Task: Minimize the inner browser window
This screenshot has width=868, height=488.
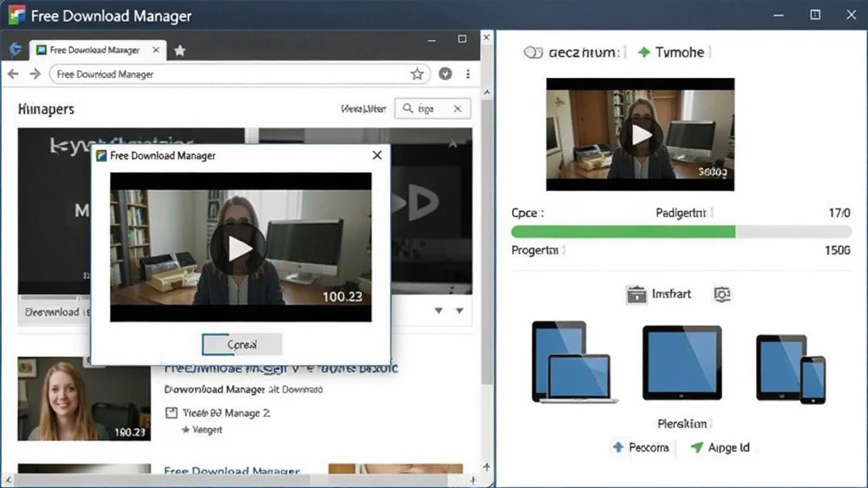Action: click(x=431, y=40)
